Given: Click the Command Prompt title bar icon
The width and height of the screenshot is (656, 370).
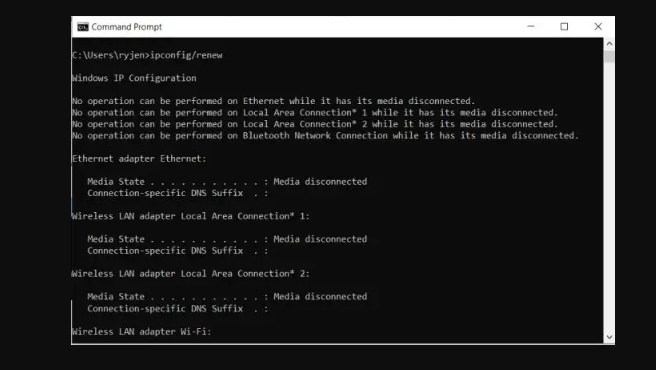Looking at the screenshot, I should coord(83,27).
